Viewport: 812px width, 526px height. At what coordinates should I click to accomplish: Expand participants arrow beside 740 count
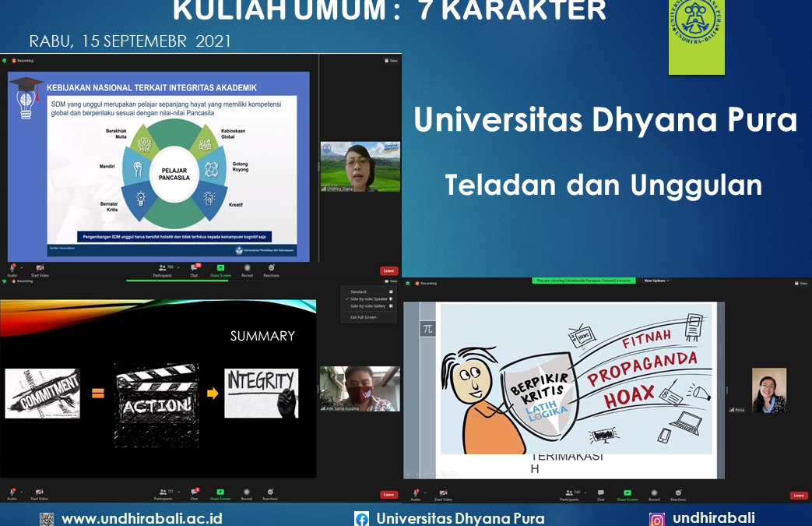tap(585, 492)
